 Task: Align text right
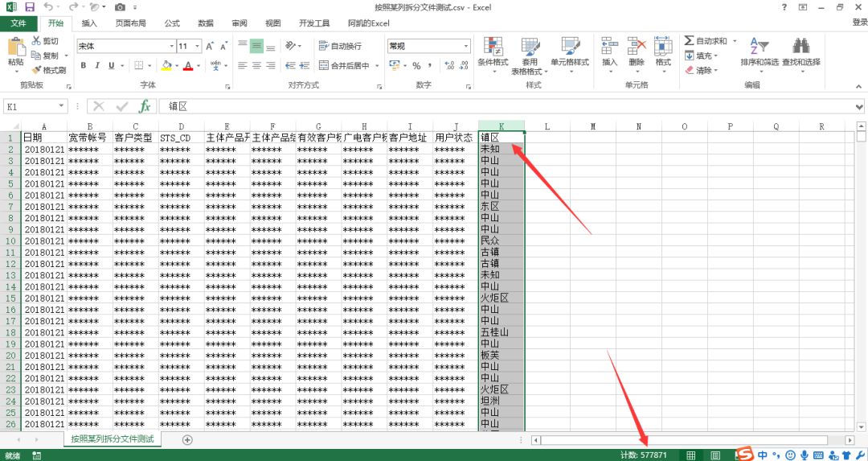coord(270,65)
